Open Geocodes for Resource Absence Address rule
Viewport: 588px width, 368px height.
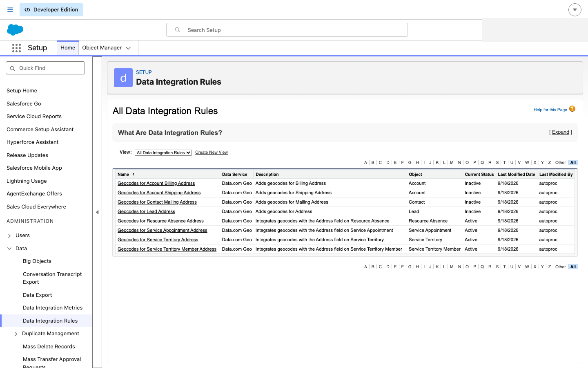coord(160,221)
